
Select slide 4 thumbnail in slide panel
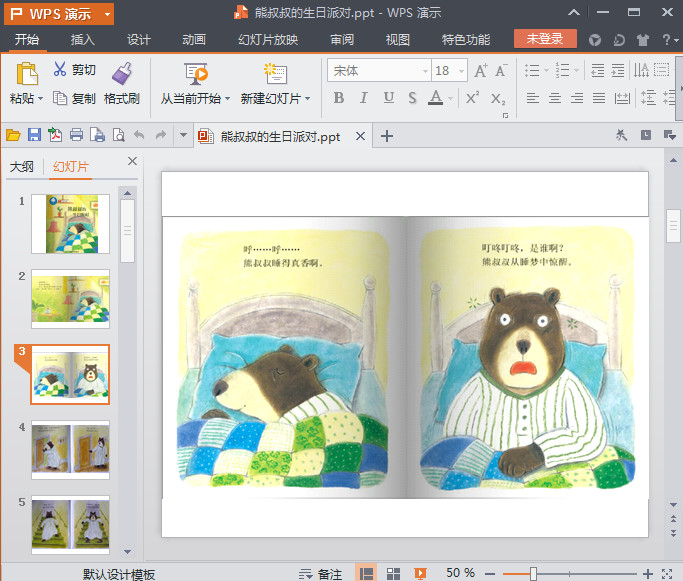point(70,450)
